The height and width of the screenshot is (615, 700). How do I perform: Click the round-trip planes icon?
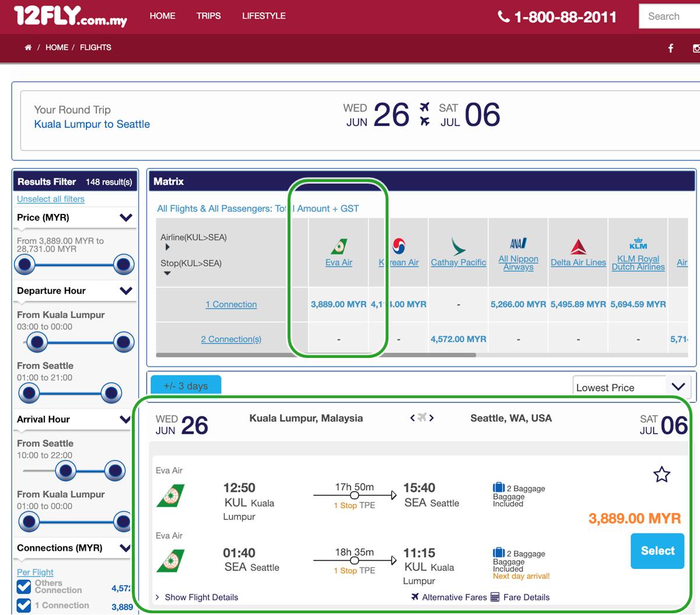(425, 114)
